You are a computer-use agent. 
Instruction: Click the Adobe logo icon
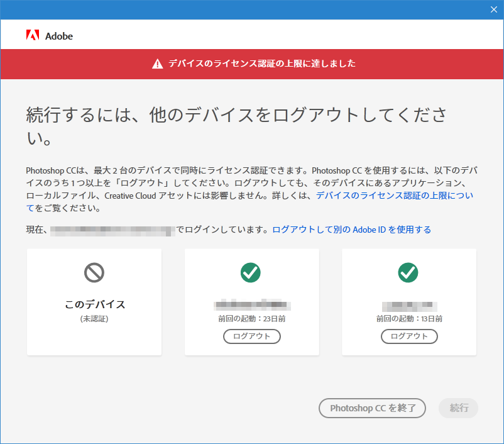coord(33,35)
